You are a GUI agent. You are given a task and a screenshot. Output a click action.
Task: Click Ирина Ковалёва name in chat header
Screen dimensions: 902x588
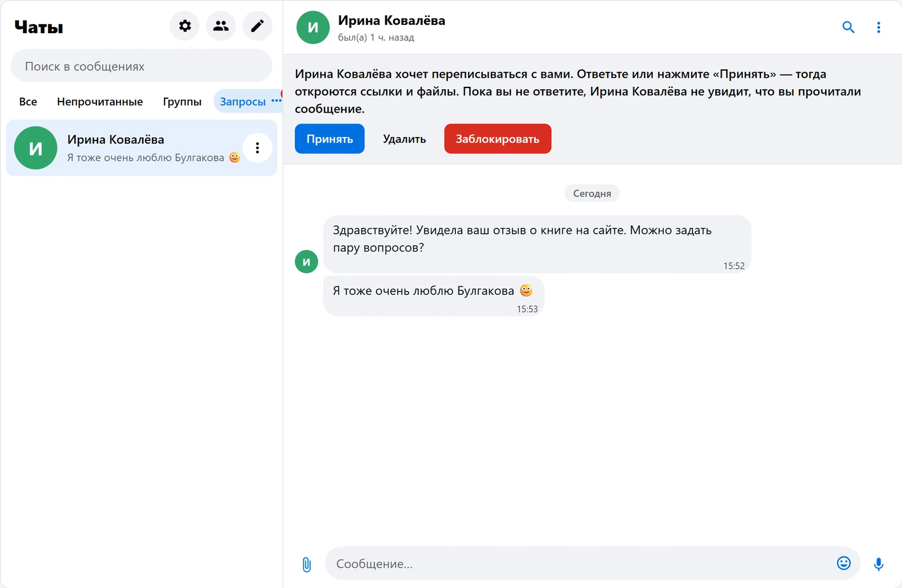(x=391, y=20)
